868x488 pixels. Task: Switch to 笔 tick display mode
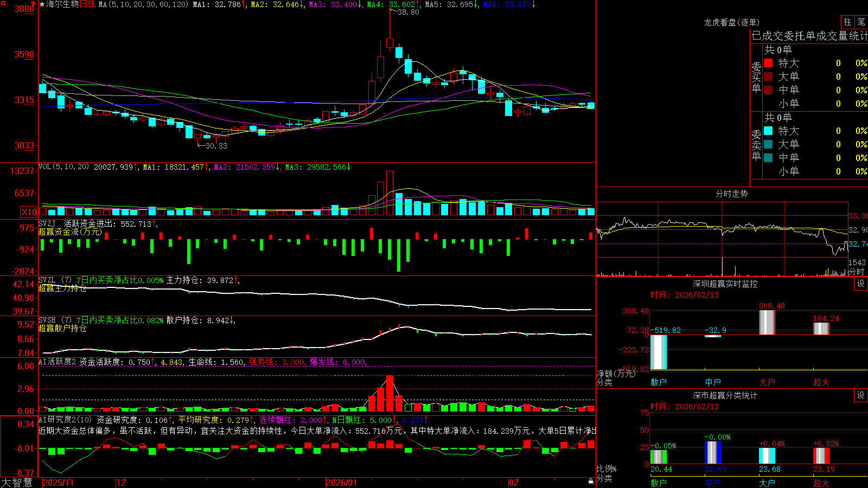click(861, 22)
